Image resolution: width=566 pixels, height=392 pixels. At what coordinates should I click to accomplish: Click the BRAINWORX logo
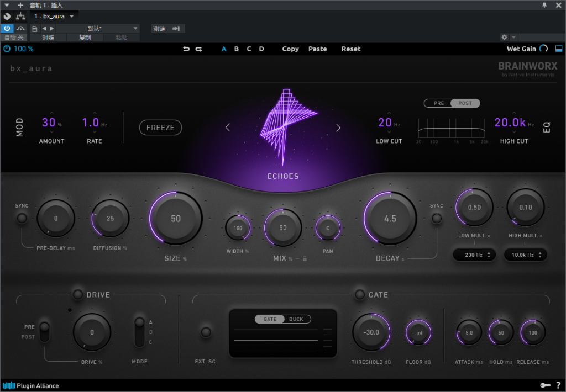pos(528,66)
